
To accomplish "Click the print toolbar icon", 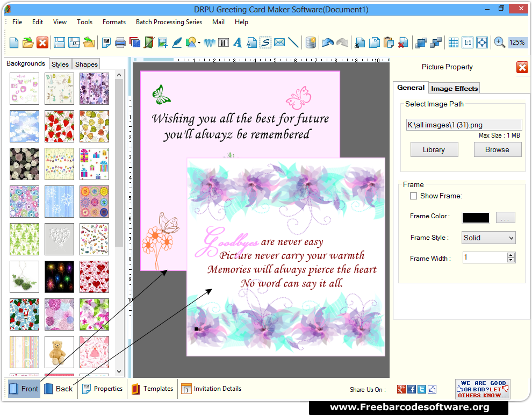I will pos(120,43).
